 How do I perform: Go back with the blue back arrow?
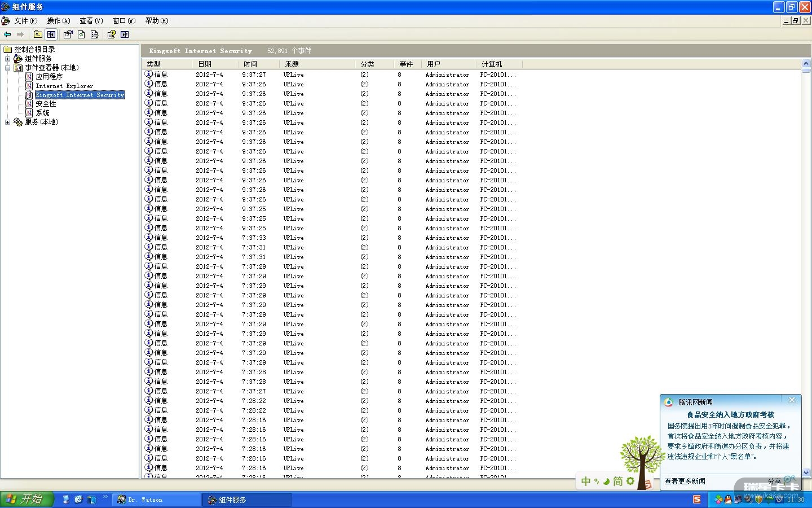(7, 34)
